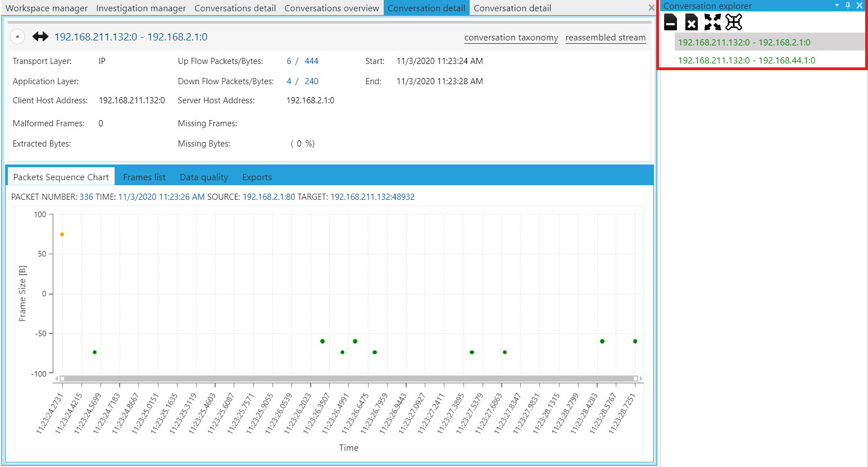
Task: Open the reassembled stream link
Action: point(606,38)
